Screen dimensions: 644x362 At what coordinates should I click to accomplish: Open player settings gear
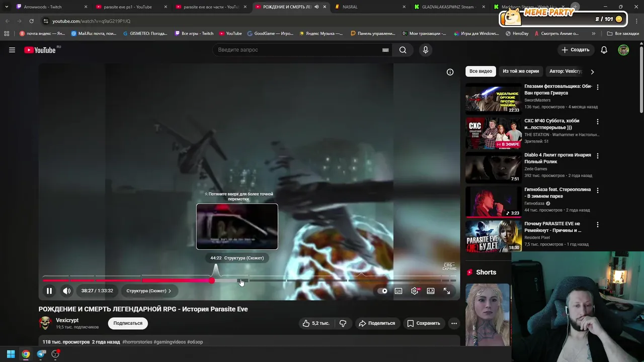[x=415, y=291]
